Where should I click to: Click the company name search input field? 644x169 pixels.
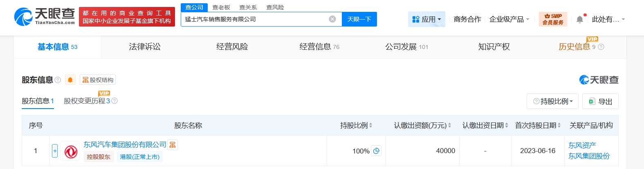click(x=254, y=19)
